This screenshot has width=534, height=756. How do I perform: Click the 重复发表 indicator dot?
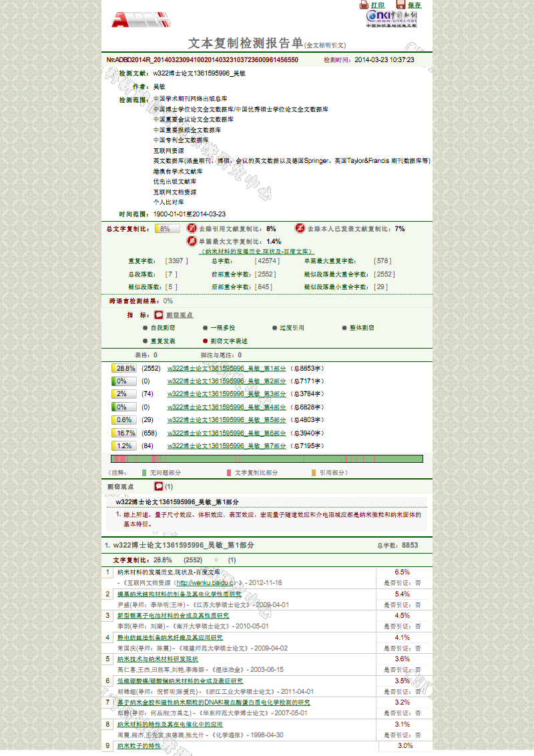[x=145, y=341]
